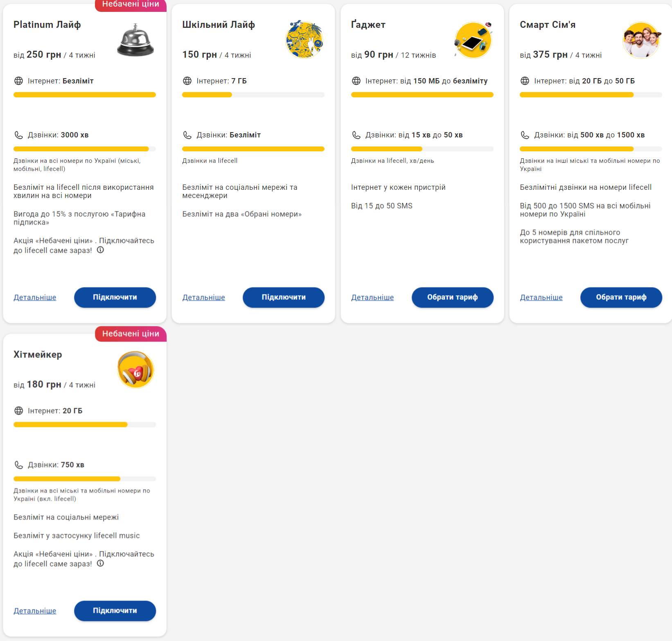The image size is (672, 641).
Task: Click the phone icon on the Ґаджет card
Action: point(356,135)
